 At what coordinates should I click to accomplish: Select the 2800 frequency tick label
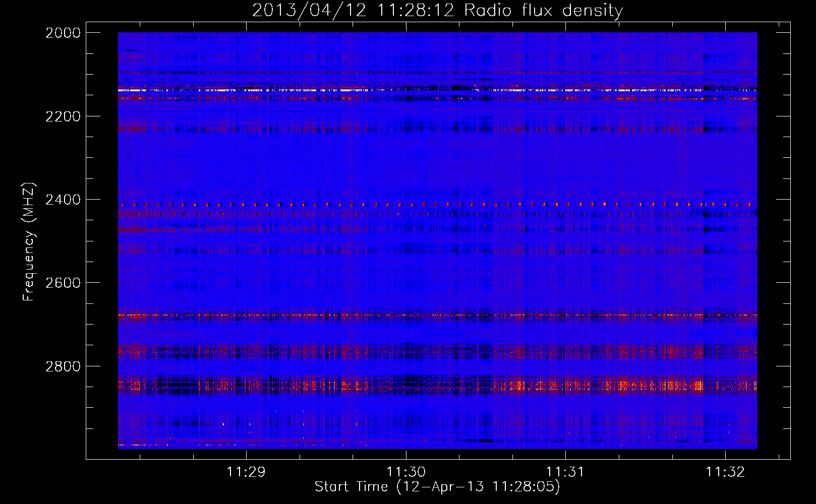point(63,366)
